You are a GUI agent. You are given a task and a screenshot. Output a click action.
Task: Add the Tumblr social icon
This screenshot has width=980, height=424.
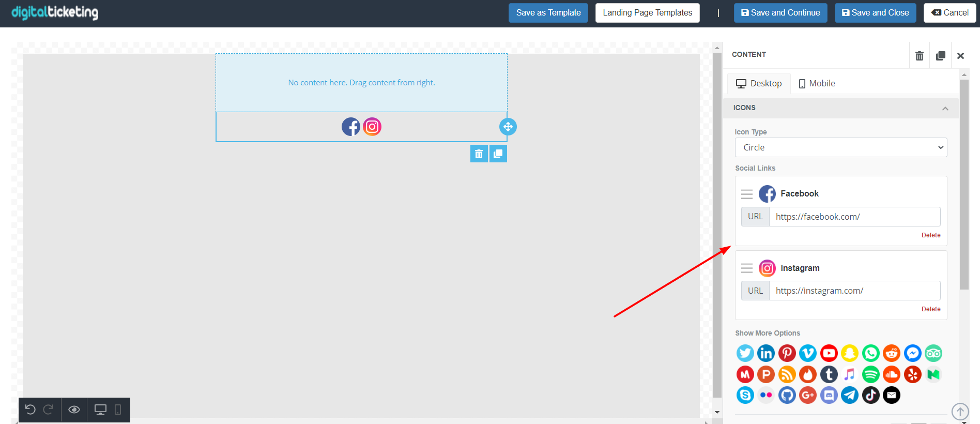(x=829, y=374)
